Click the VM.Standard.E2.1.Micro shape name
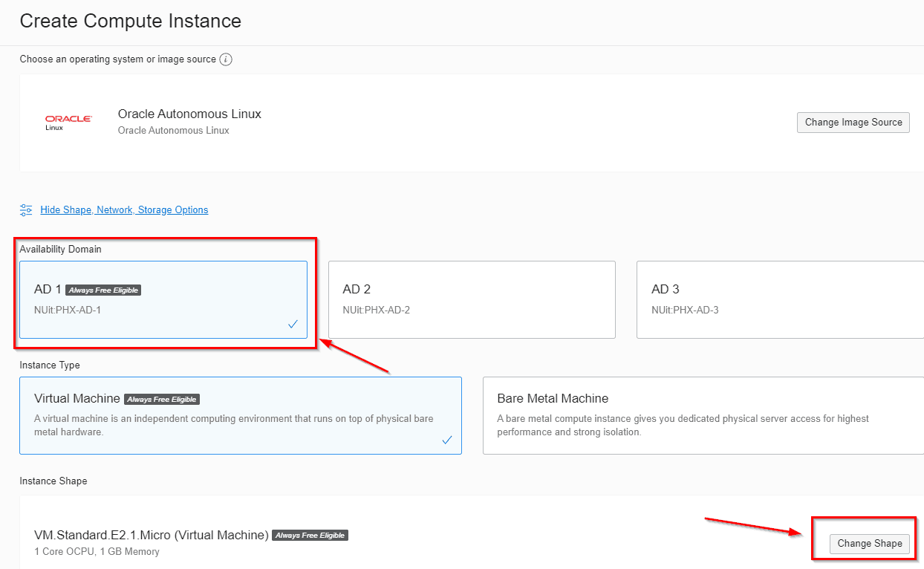 pyautogui.click(x=152, y=535)
